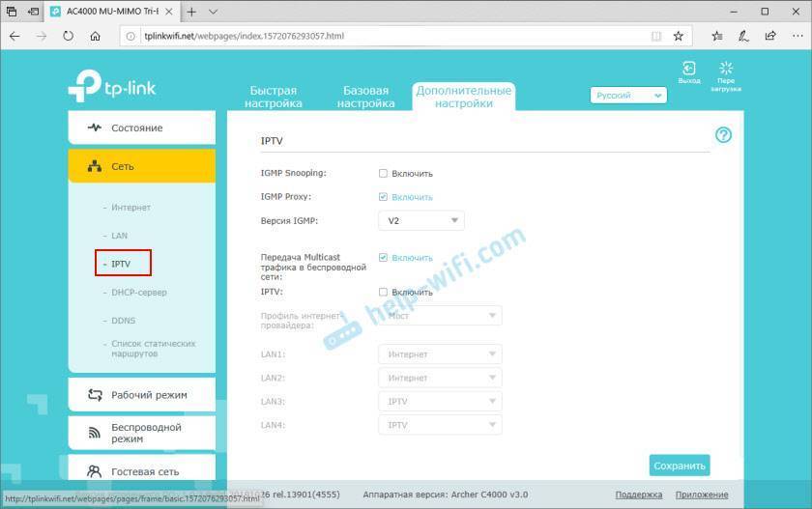This screenshot has height=509, width=812.
Task: Toggle the IGMP Proxy checkbox
Action: [383, 197]
